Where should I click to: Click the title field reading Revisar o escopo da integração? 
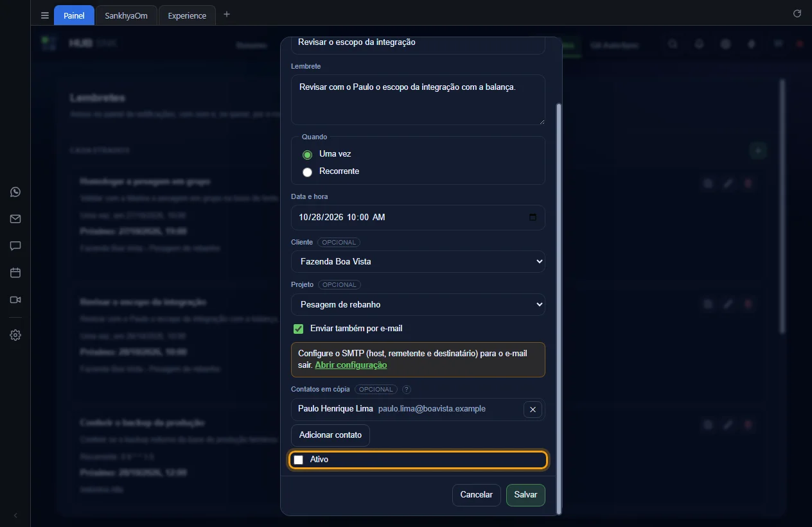point(418,44)
